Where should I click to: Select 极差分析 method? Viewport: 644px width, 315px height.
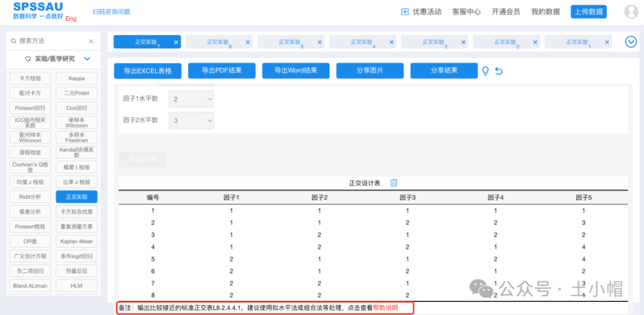(30, 212)
